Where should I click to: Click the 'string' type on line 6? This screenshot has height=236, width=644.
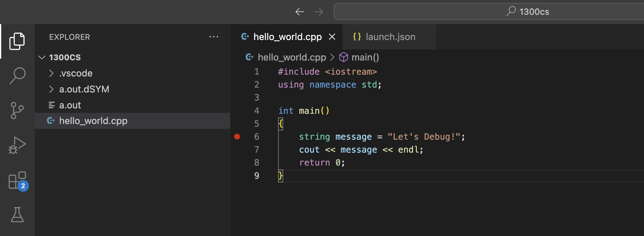click(x=314, y=137)
